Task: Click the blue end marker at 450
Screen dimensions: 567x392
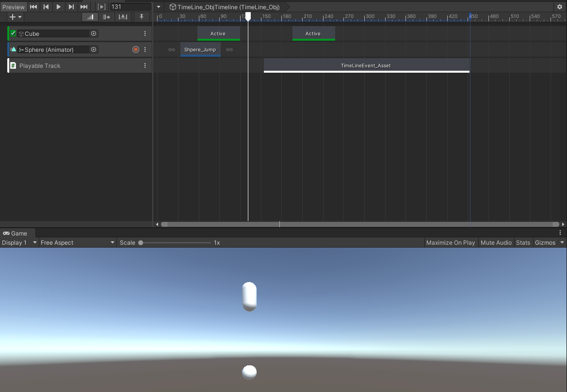Action: (x=470, y=16)
